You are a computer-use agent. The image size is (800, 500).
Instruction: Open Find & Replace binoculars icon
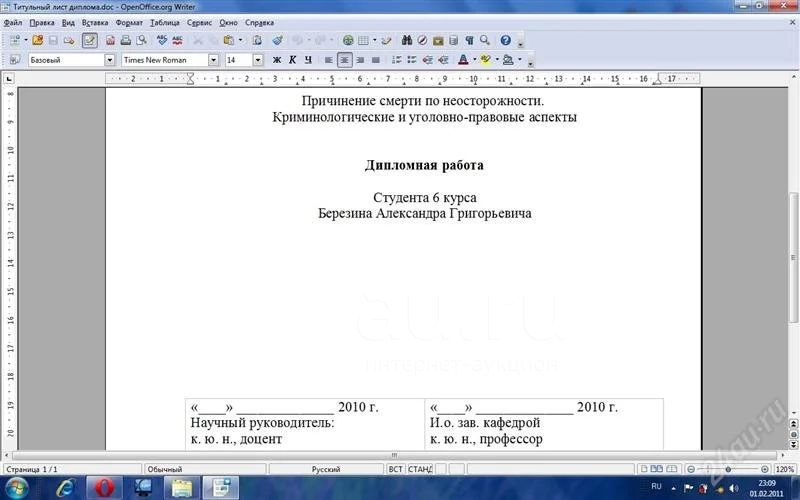coord(407,40)
